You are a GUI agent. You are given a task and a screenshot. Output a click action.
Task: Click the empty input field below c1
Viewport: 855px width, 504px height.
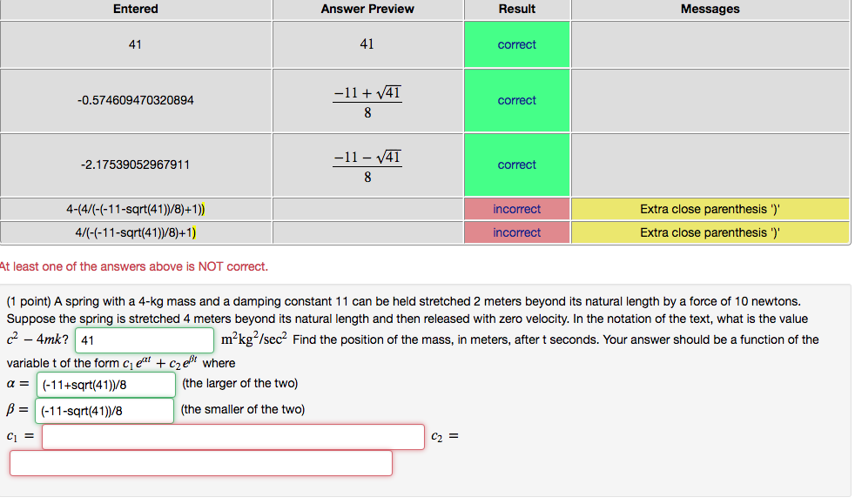point(200,462)
